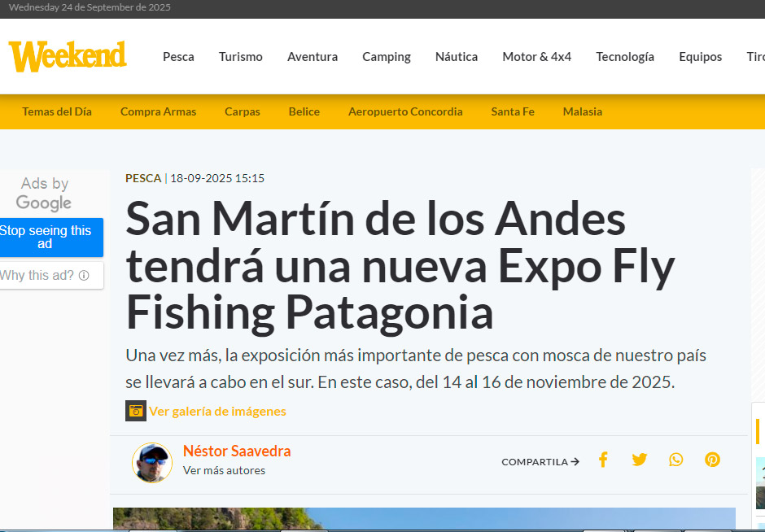Go to the Camping section

(x=386, y=57)
